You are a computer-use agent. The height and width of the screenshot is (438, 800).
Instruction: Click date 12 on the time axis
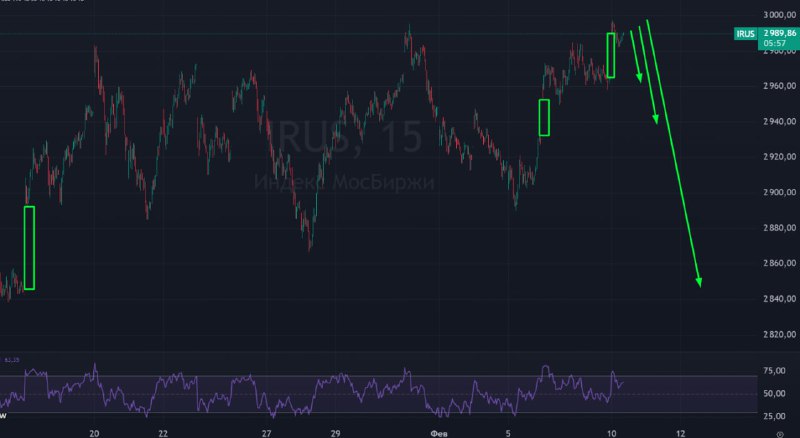click(681, 434)
